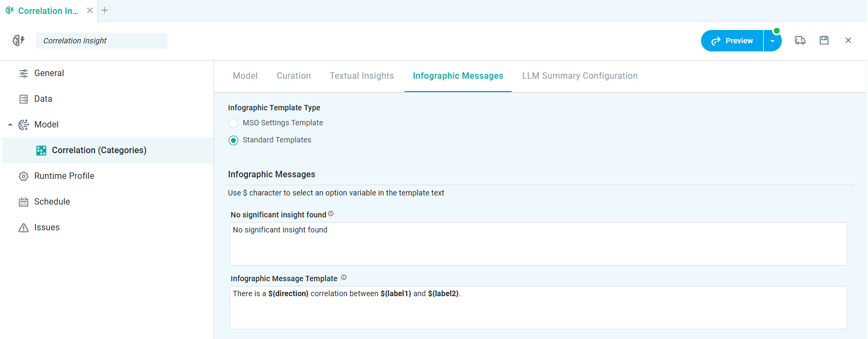The height and width of the screenshot is (339, 868).
Task: Select the Standard Templates radio button
Action: (233, 140)
